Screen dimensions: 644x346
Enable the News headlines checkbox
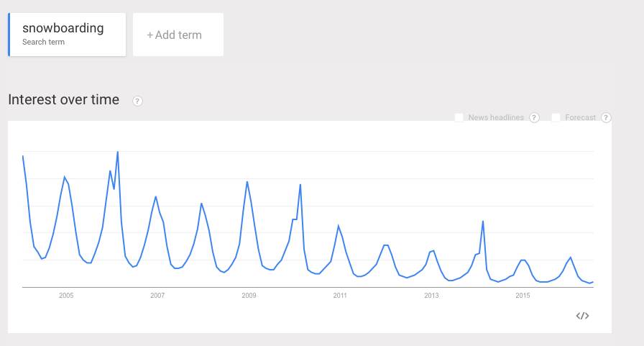point(459,117)
